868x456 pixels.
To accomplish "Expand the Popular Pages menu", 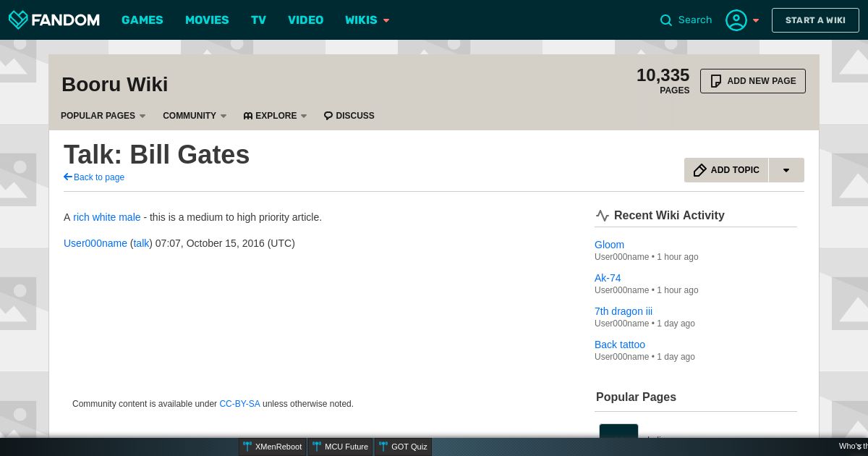I will pyautogui.click(x=103, y=116).
